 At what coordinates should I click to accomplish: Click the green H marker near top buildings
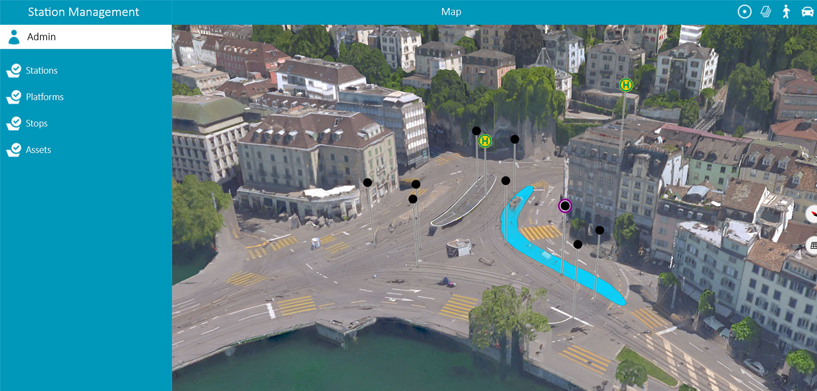tap(626, 84)
